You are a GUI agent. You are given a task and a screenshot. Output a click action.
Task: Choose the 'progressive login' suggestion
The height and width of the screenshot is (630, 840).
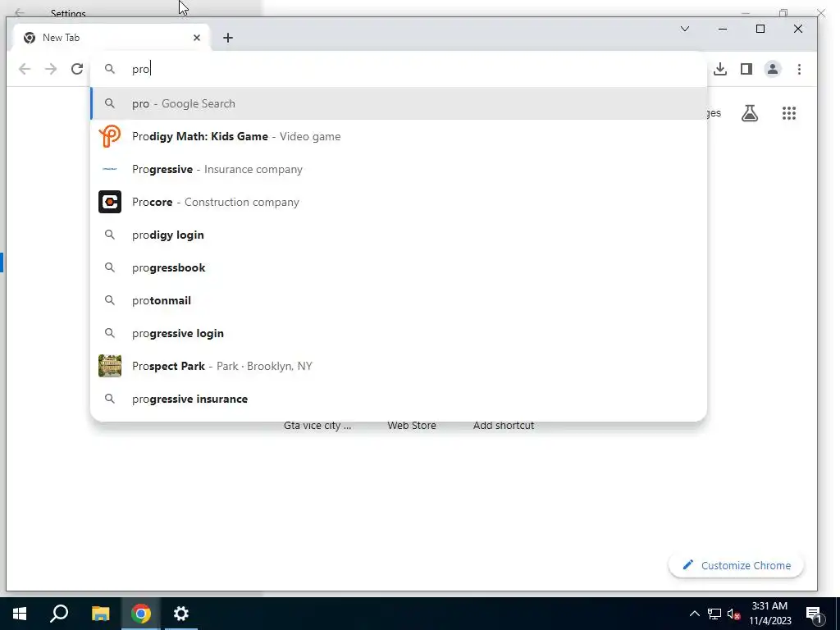tap(399, 333)
